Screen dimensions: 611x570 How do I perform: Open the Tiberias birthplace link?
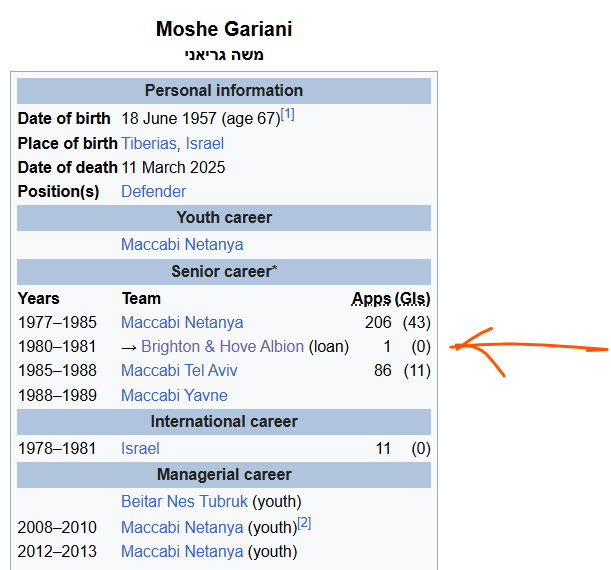tap(148, 143)
